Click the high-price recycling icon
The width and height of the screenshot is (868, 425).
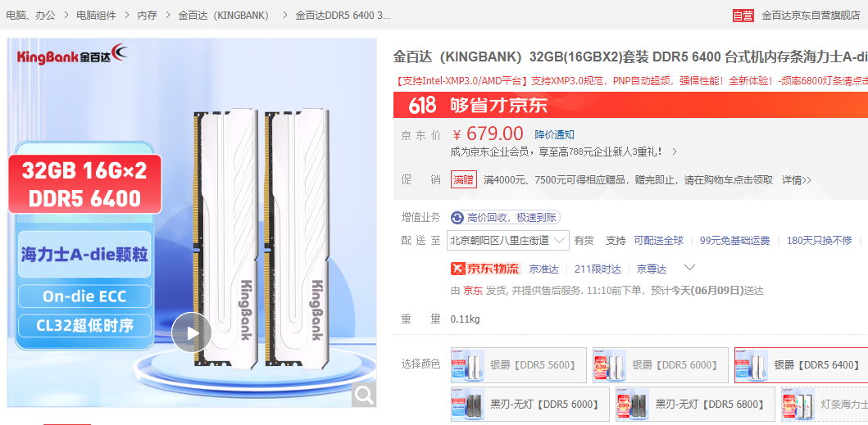pos(457,218)
